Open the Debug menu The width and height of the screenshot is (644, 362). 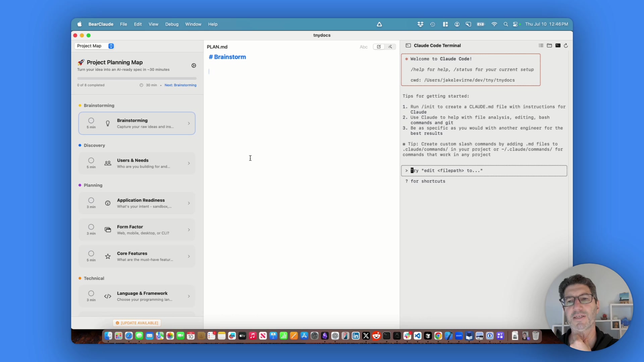click(x=172, y=24)
